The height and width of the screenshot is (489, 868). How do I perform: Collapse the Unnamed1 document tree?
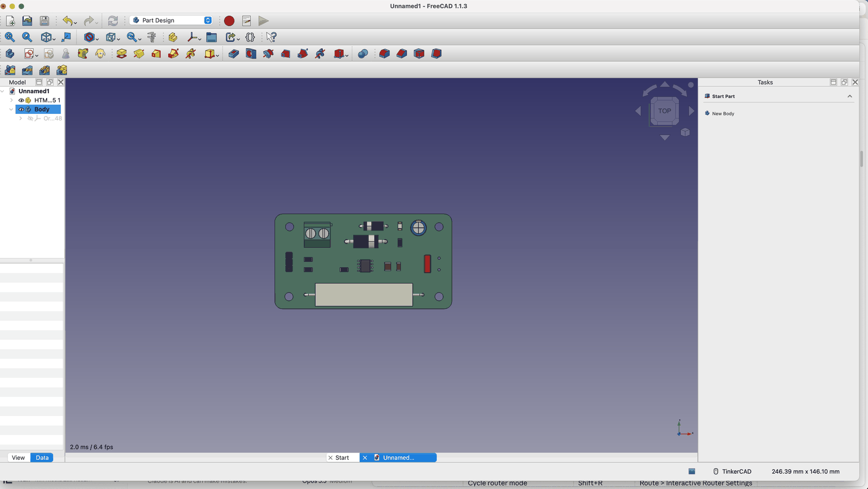pos(3,91)
